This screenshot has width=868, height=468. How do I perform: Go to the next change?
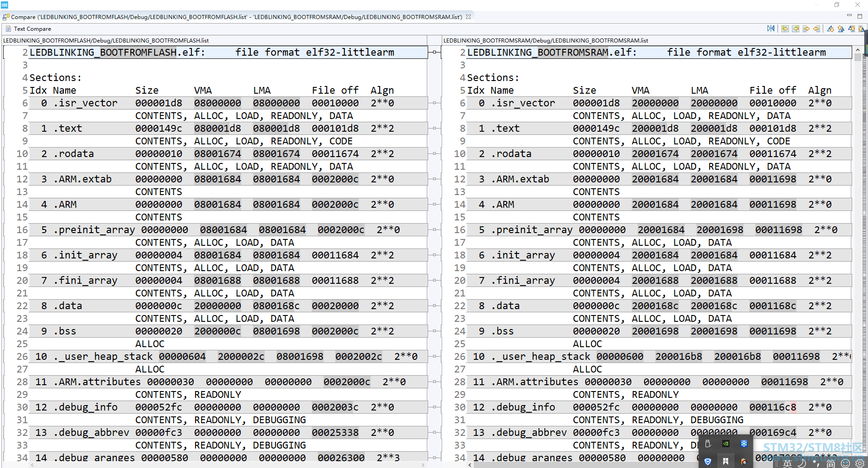click(852, 29)
